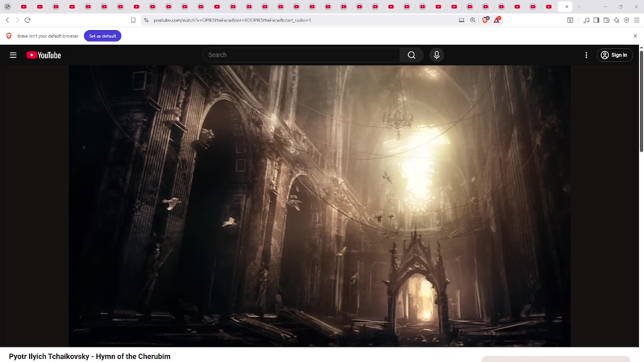Click the Brave lion icon in notification bar
This screenshot has height=362, width=644.
(x=9, y=36)
